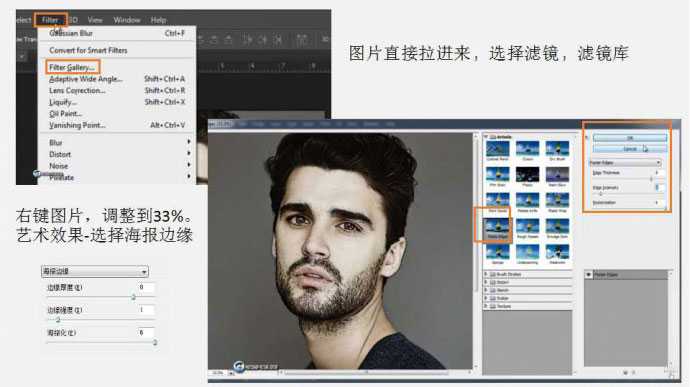The image size is (690, 387).
Task: Click the new effect layer icon
Action: click(x=625, y=372)
